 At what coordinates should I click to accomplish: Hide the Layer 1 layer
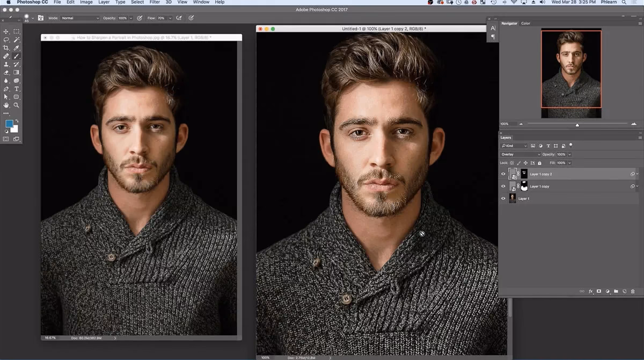[503, 198]
